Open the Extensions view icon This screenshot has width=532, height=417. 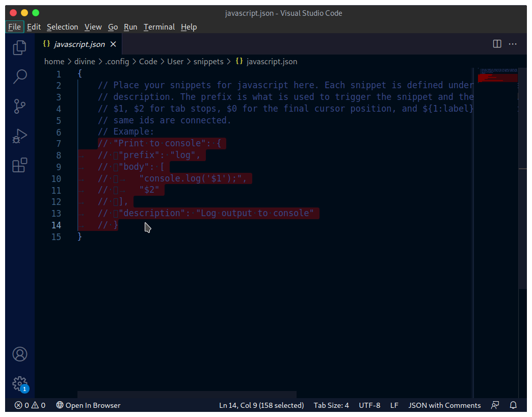click(20, 165)
